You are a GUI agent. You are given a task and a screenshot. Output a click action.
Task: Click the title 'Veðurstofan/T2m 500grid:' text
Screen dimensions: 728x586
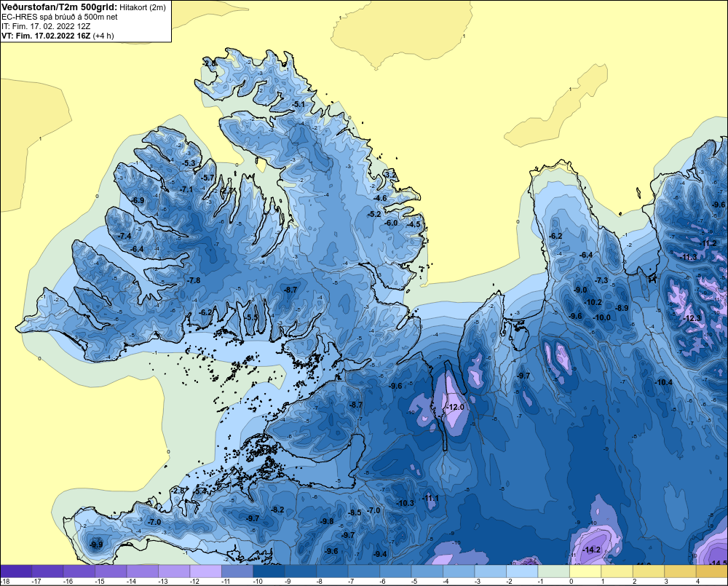[60, 7]
